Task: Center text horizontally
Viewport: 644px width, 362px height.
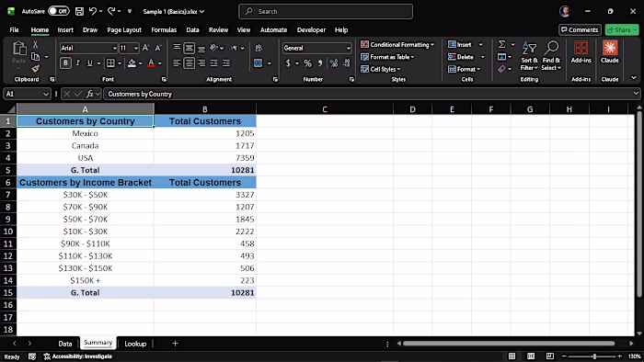Action: [x=189, y=63]
